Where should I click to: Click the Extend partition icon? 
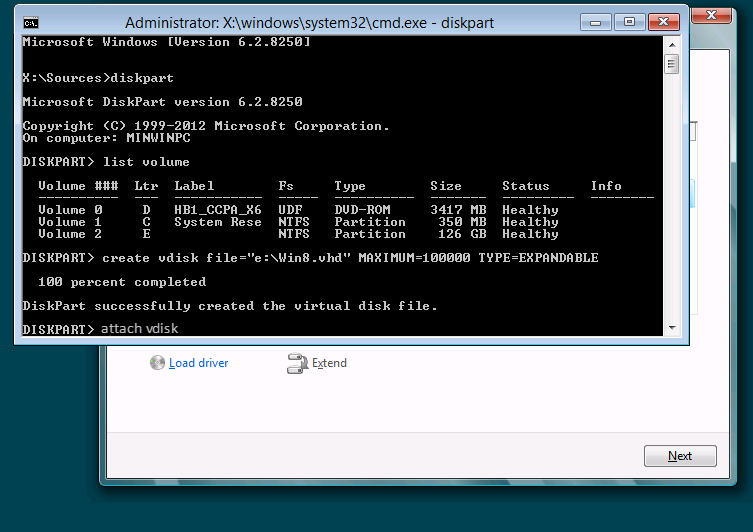point(296,363)
